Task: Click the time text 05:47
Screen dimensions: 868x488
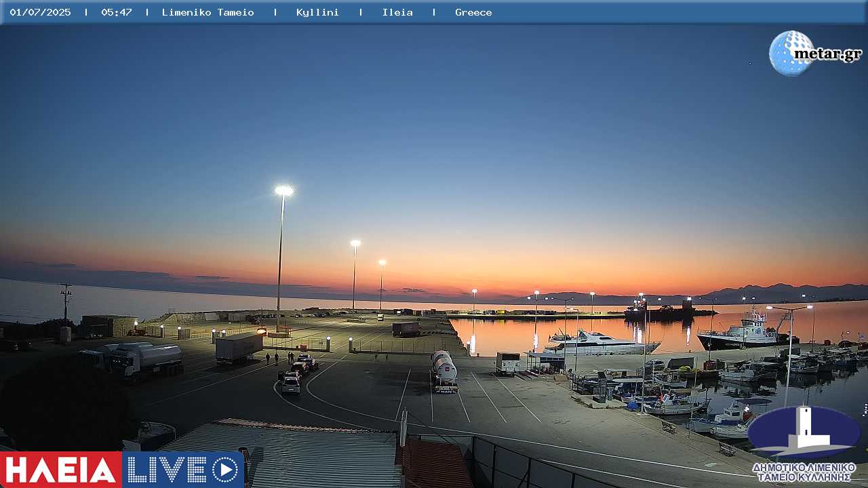Action: (117, 12)
